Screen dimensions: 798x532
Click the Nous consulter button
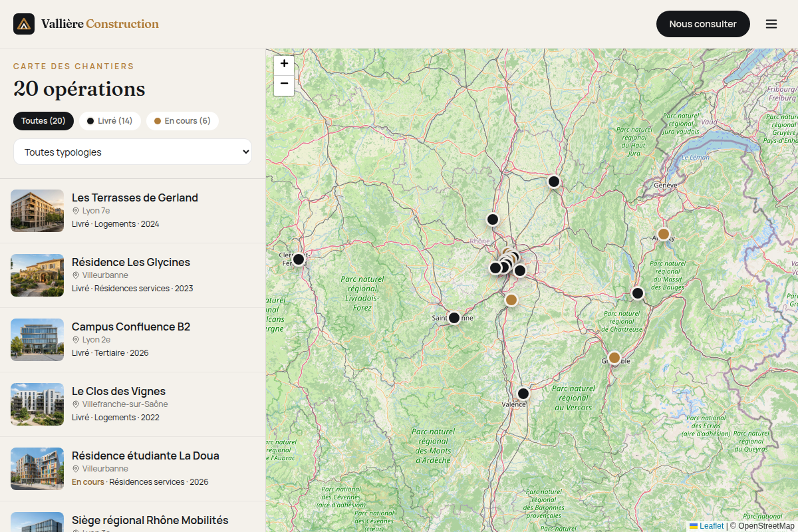click(703, 24)
